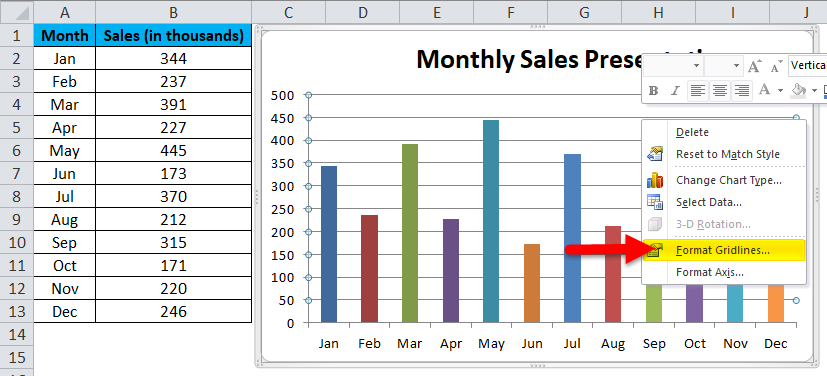827x376 pixels.
Task: Select the Feb bar in the chart
Action: [369, 269]
